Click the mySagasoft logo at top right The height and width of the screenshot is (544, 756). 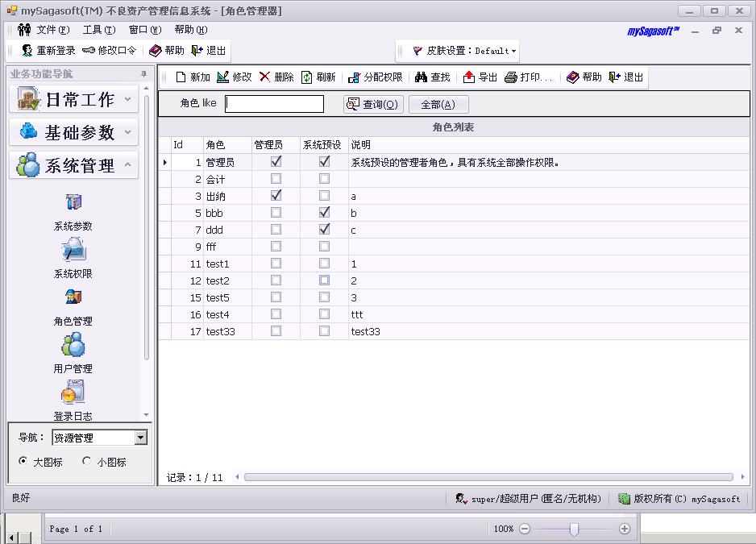coord(654,31)
